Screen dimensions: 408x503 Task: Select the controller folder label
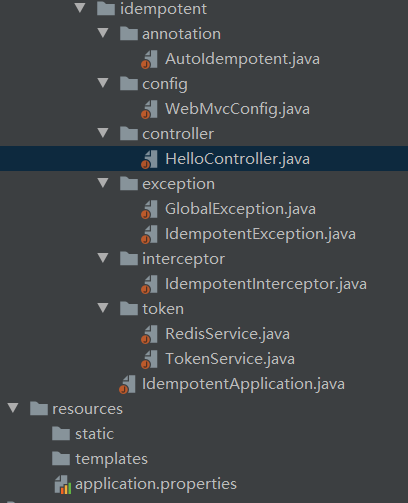[178, 134]
